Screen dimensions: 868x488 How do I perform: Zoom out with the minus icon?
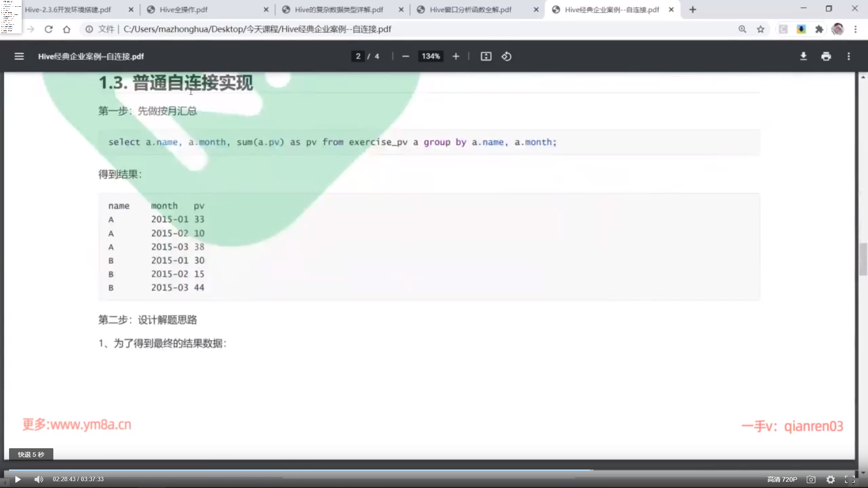coord(406,56)
